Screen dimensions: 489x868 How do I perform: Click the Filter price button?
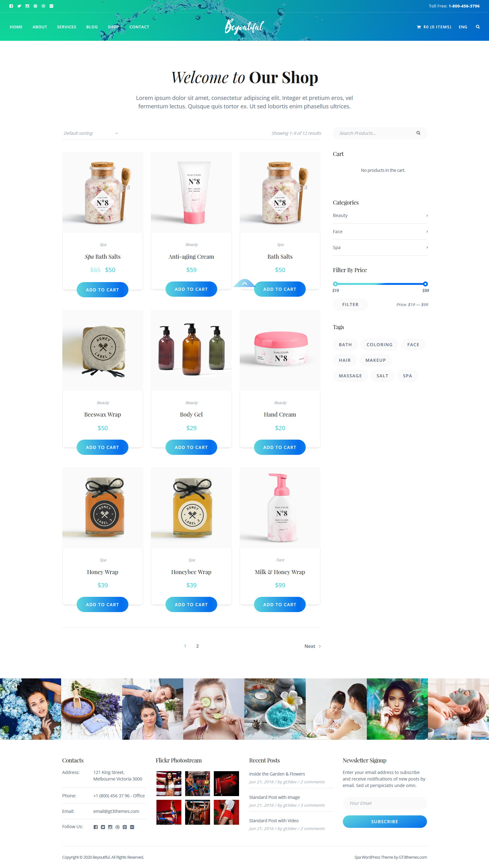[350, 304]
